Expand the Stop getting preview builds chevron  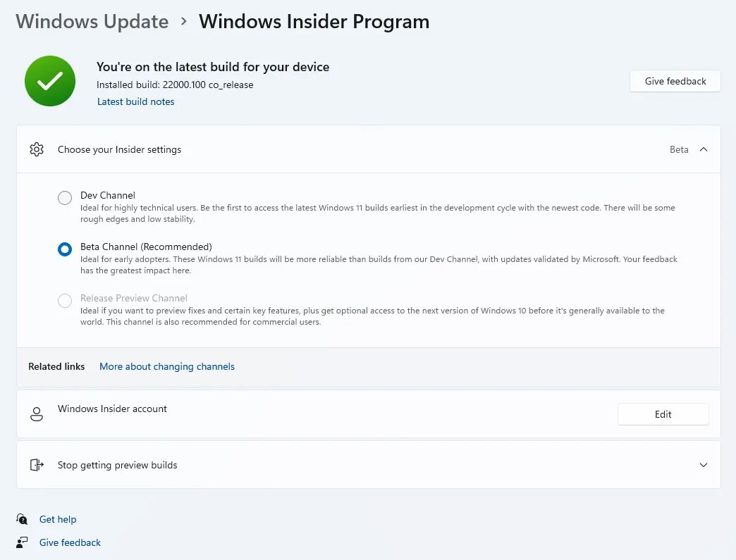[x=703, y=465]
